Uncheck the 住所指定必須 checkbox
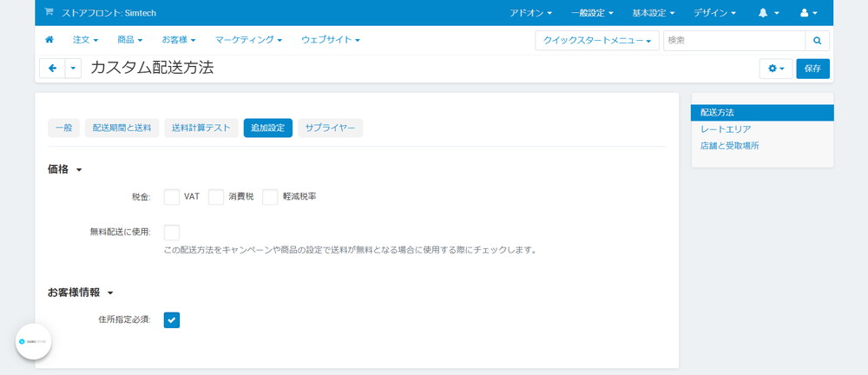Viewport: 868px width, 375px height. 172,320
